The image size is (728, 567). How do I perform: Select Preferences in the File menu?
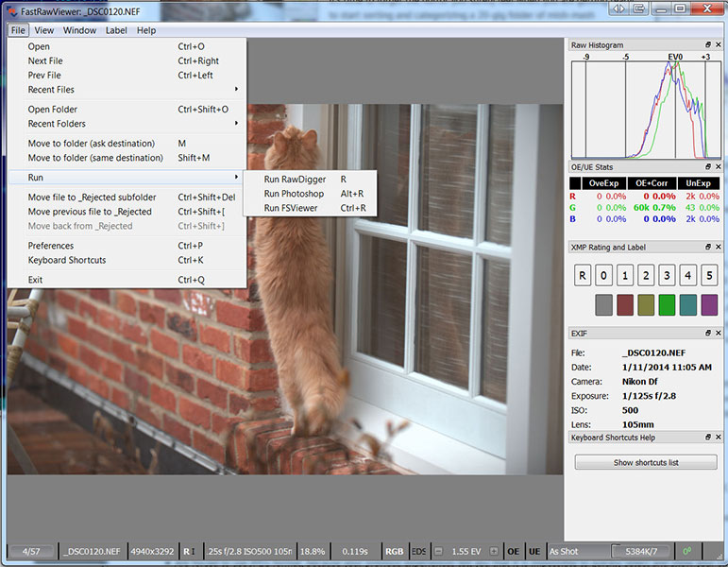(x=51, y=246)
